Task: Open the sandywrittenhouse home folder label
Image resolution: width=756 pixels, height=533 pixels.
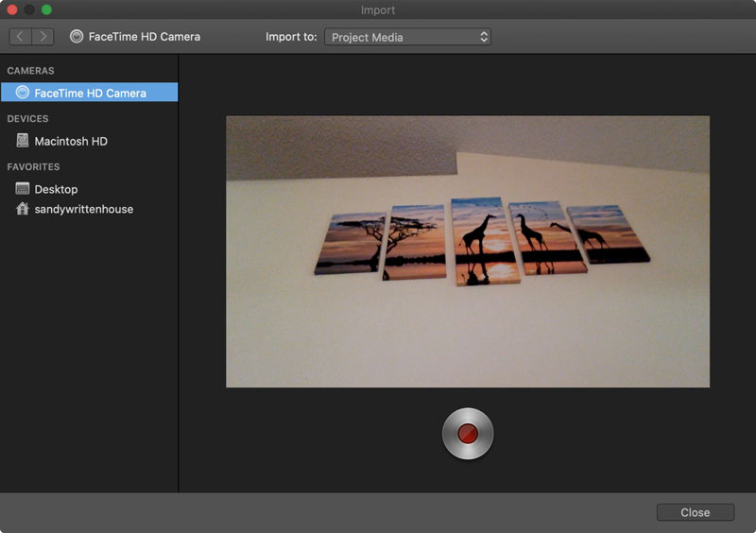Action: pyautogui.click(x=83, y=209)
